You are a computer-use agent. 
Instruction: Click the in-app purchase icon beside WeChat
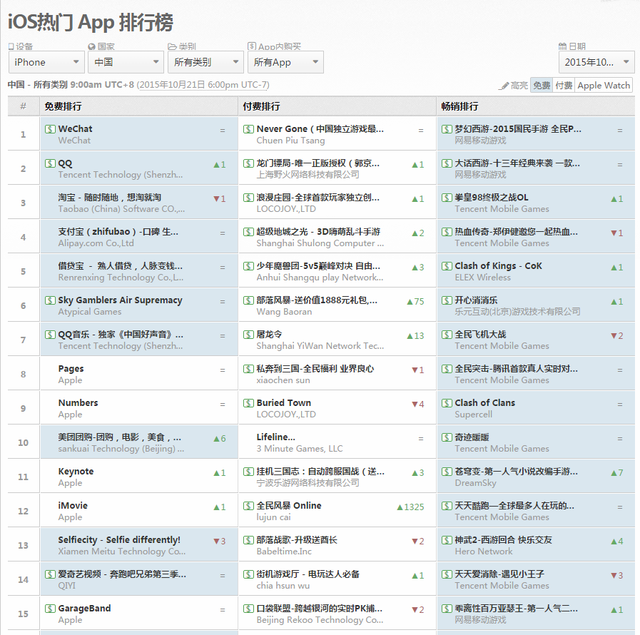click(50, 129)
